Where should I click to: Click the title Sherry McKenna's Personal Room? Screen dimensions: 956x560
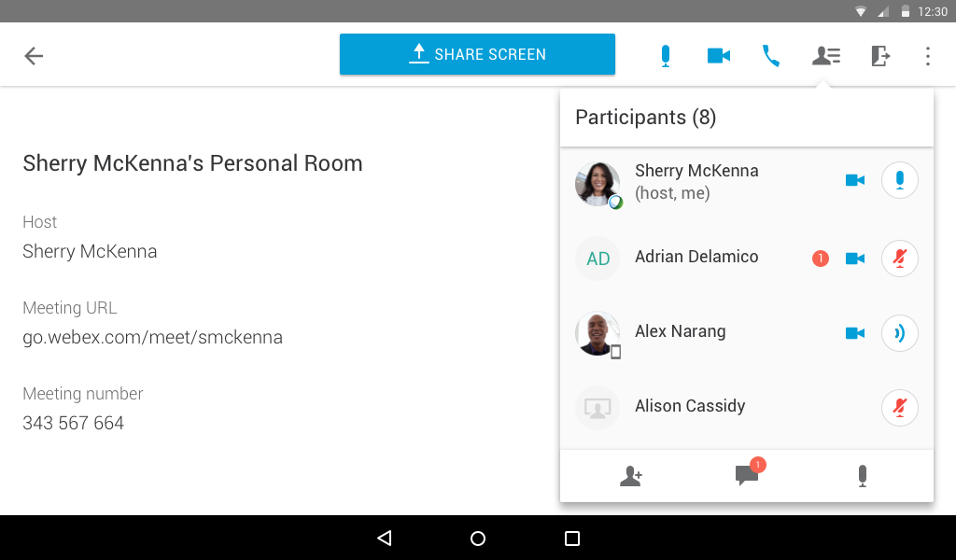tap(192, 163)
